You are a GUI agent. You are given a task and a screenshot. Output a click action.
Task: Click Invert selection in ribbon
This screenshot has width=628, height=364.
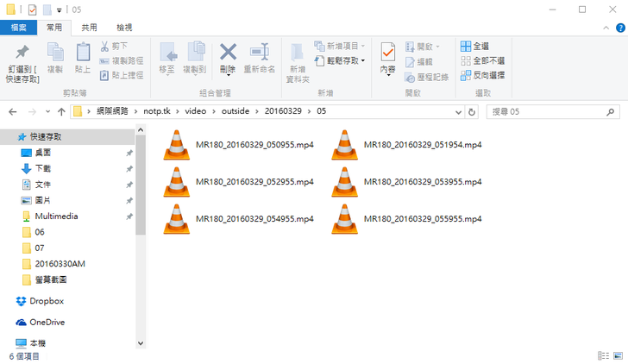coord(482,75)
